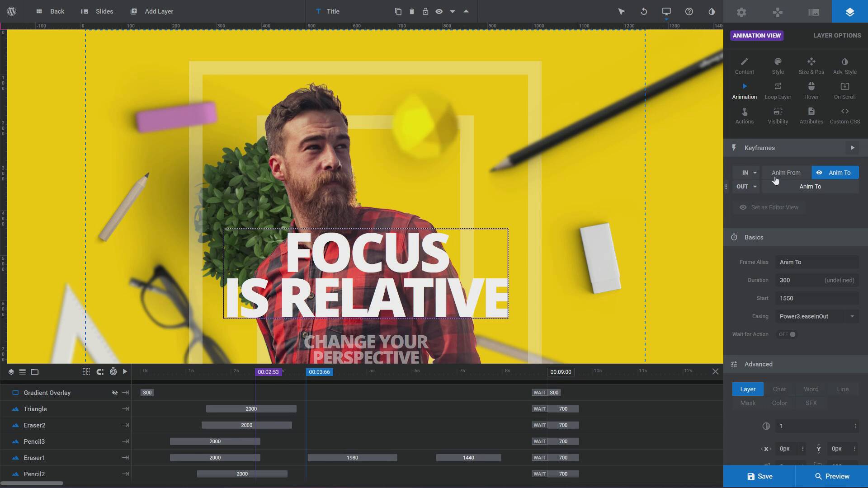Image resolution: width=868 pixels, height=488 pixels.
Task: Switch to the Char animation tab
Action: [x=779, y=389]
